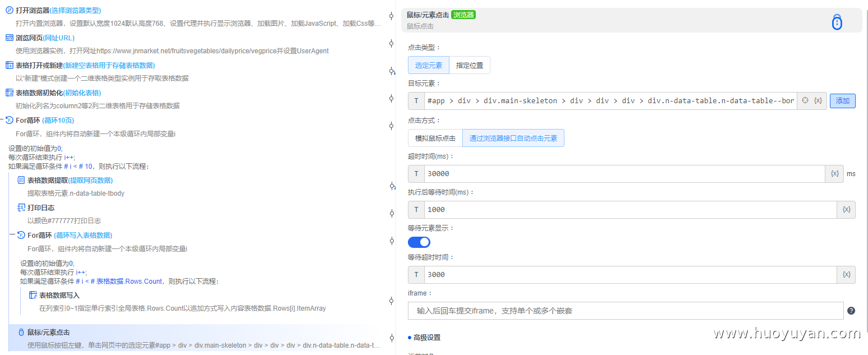Viewport: 868px width, 355px height.
Task: Open the (初始化表格) link
Action: point(82,93)
